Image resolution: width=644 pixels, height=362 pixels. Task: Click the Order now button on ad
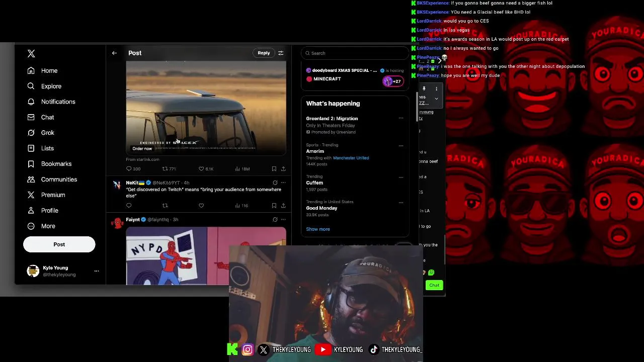[142, 149]
